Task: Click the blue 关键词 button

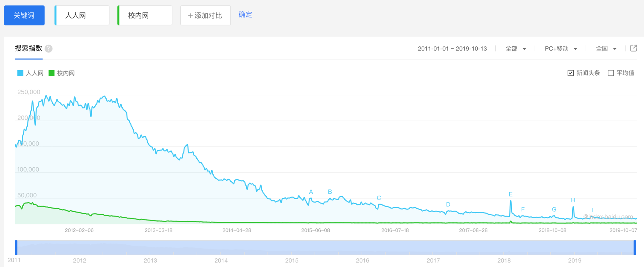Action: pyautogui.click(x=24, y=15)
